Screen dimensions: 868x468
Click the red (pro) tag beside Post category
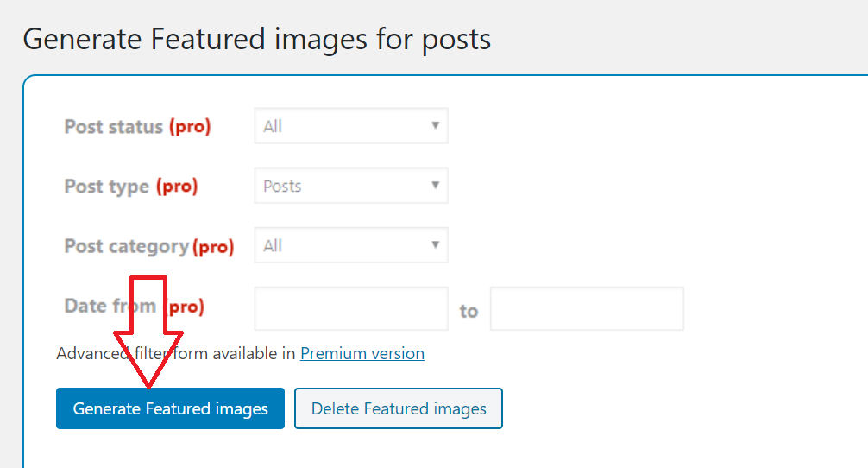click(213, 246)
